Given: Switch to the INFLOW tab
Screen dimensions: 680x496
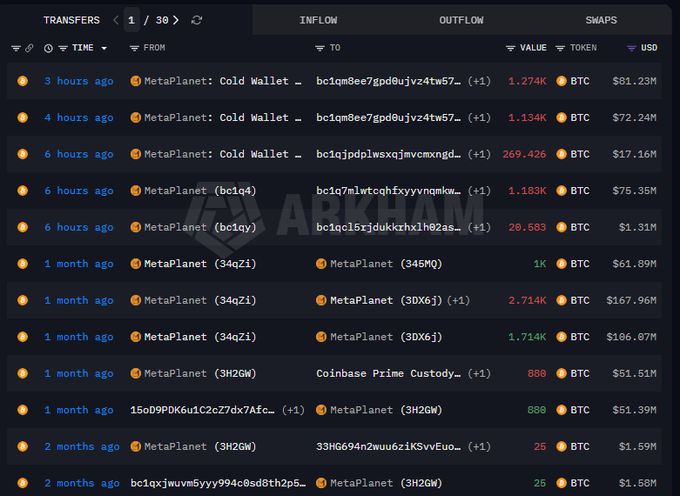Looking at the screenshot, I should [318, 20].
